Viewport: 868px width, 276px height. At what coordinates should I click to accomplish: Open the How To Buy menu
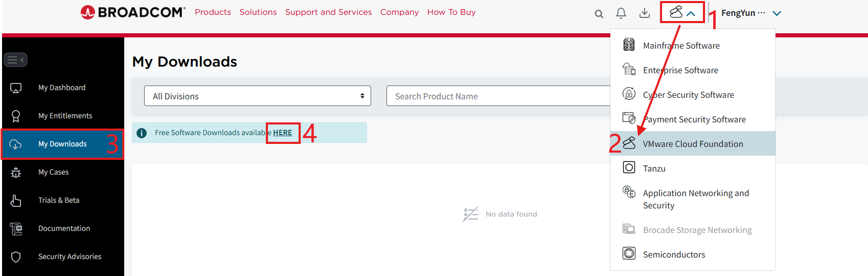451,12
